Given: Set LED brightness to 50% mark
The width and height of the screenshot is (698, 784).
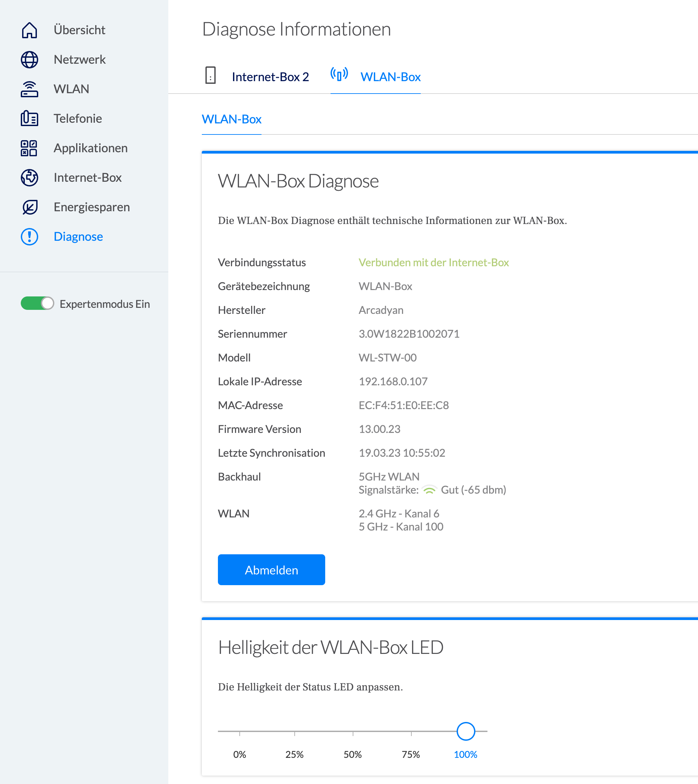Looking at the screenshot, I should pos(353,731).
